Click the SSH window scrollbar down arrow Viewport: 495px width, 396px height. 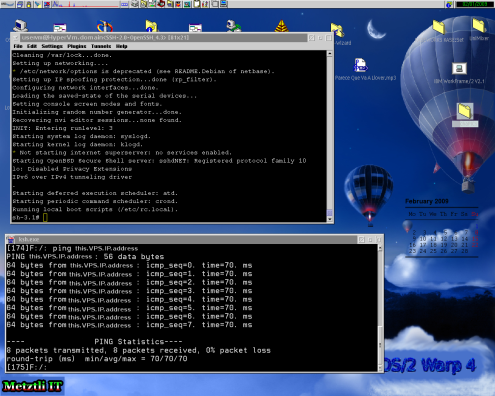pyautogui.click(x=330, y=219)
